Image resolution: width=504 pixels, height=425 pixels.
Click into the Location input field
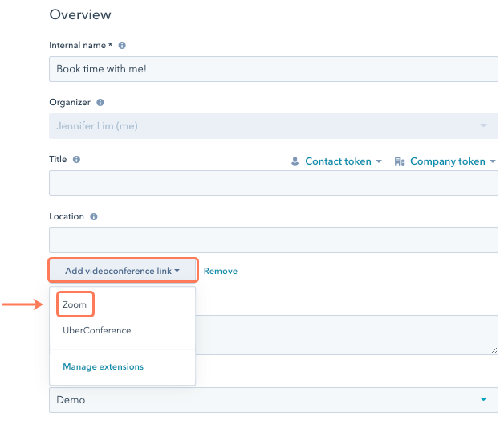coord(273,240)
